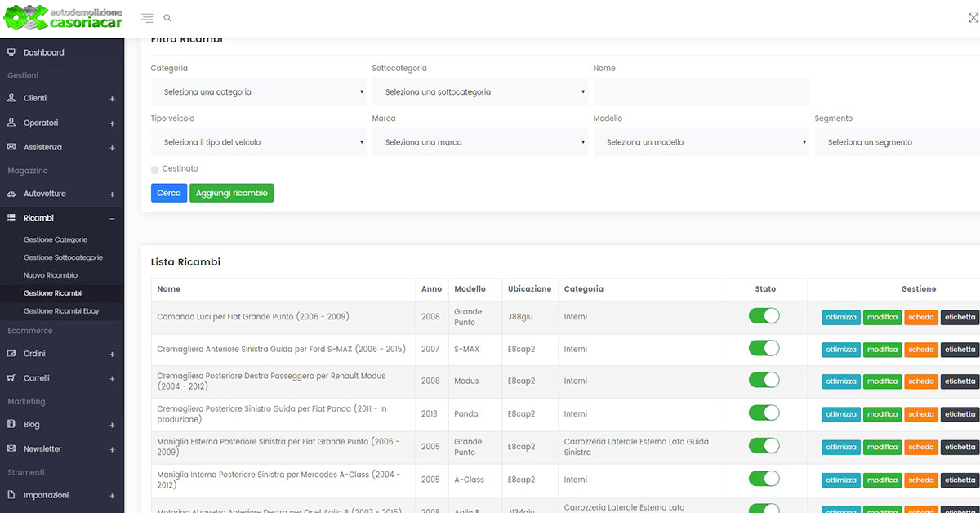Image resolution: width=980 pixels, height=513 pixels.
Task: Focus the Nome input field
Action: coord(702,92)
